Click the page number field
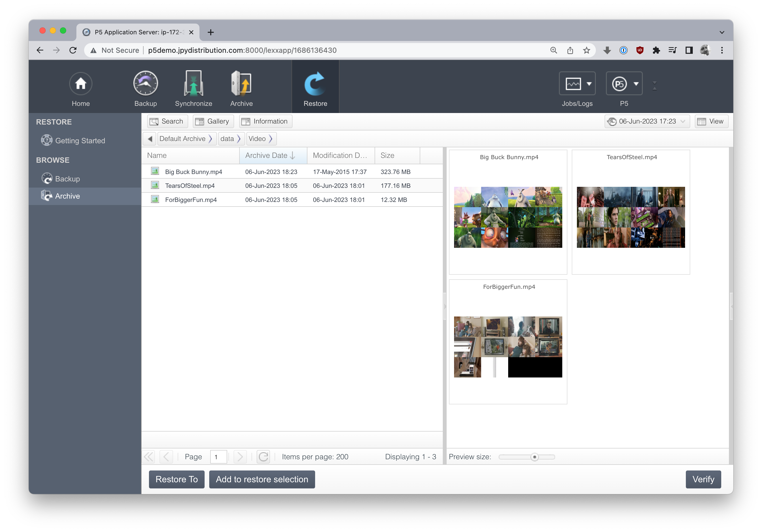762x532 pixels. (x=218, y=457)
